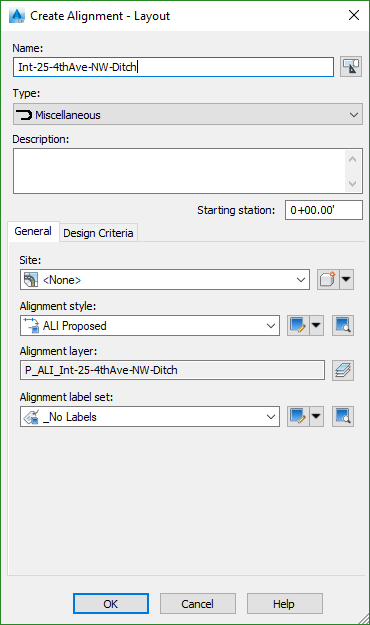Image resolution: width=370 pixels, height=625 pixels.
Task: Expand the Site <None> dropdown
Action: coord(165,279)
